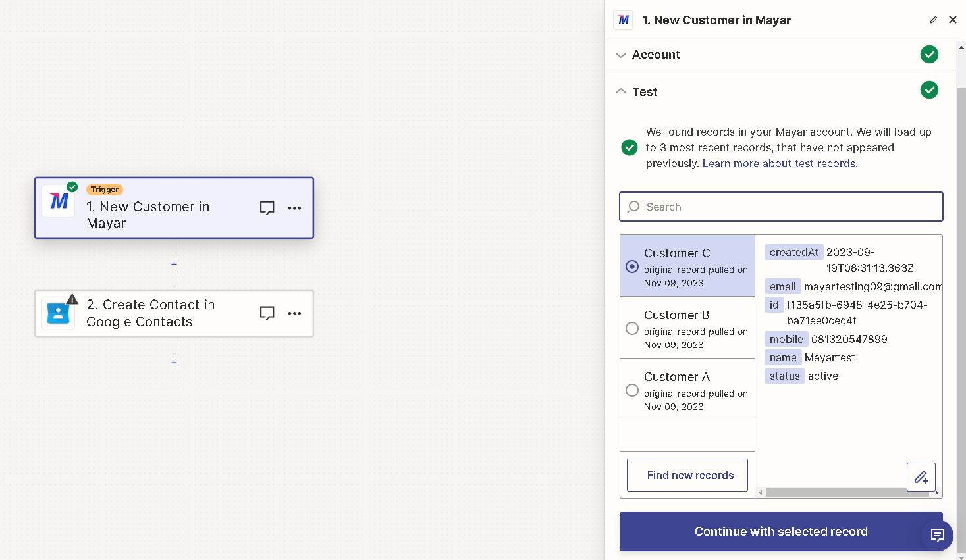Click the mobile value 081320547899

(849, 339)
